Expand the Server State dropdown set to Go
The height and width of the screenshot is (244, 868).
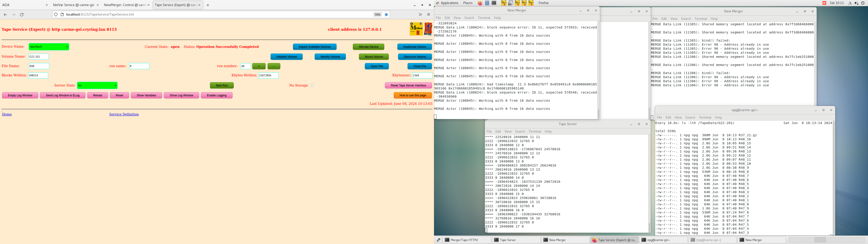click(97, 86)
